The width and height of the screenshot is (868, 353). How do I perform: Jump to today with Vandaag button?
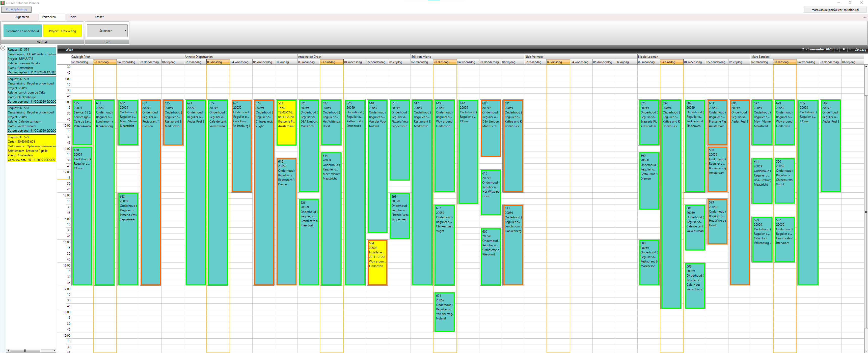pos(860,49)
